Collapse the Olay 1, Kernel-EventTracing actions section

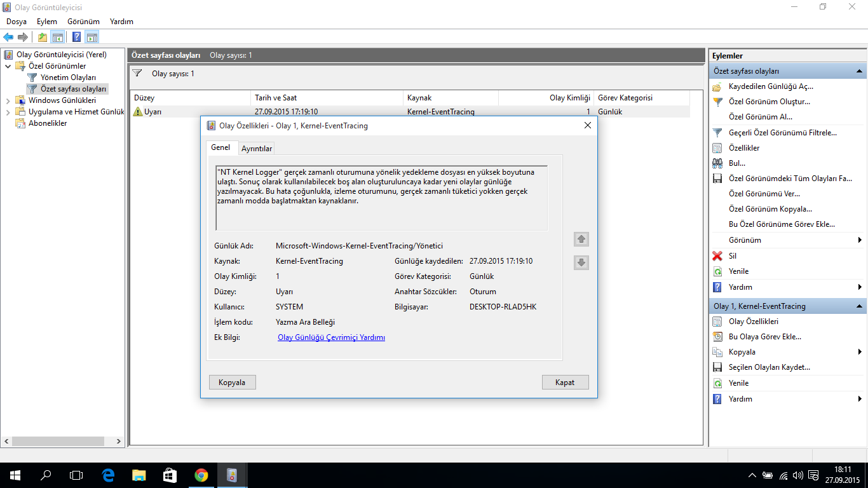(858, 306)
